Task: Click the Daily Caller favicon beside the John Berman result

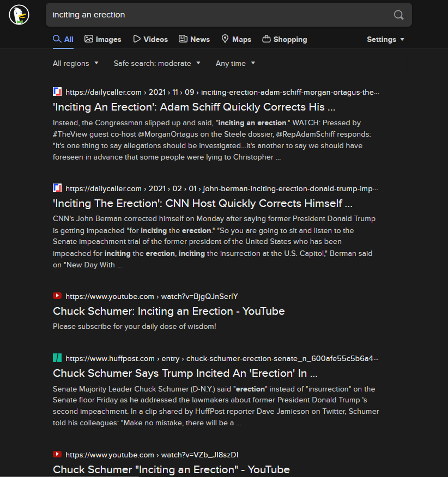Action: tap(57, 188)
